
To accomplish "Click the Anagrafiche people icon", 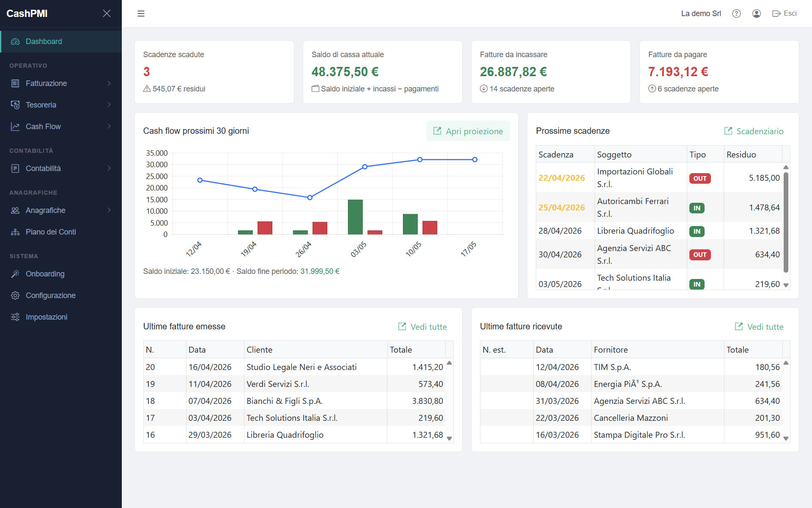I will tap(15, 210).
